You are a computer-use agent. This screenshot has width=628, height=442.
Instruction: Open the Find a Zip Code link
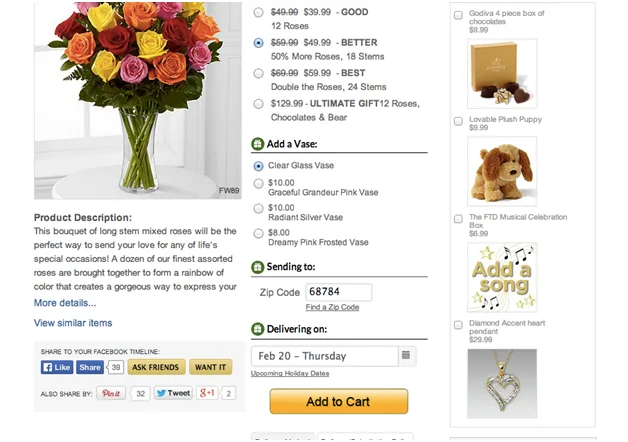332,307
